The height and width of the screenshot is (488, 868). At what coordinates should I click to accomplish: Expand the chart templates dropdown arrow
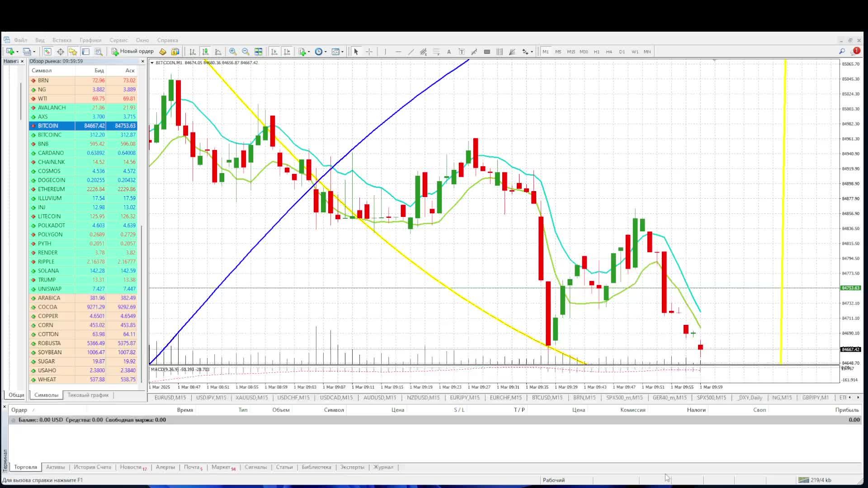tap(342, 52)
